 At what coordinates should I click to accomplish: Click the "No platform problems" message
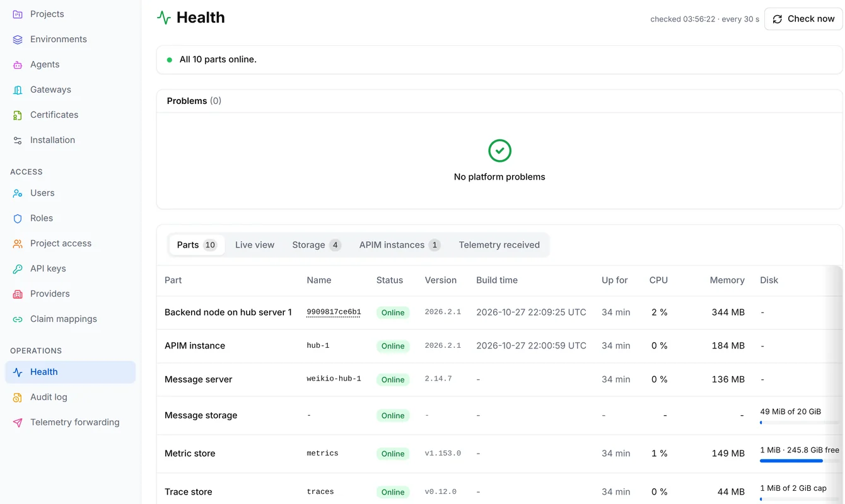[499, 177]
